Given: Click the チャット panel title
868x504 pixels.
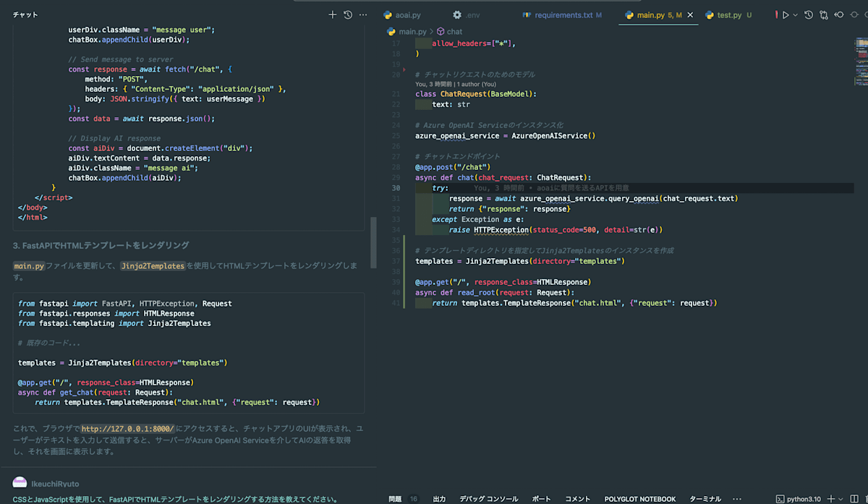Looking at the screenshot, I should coord(25,14).
